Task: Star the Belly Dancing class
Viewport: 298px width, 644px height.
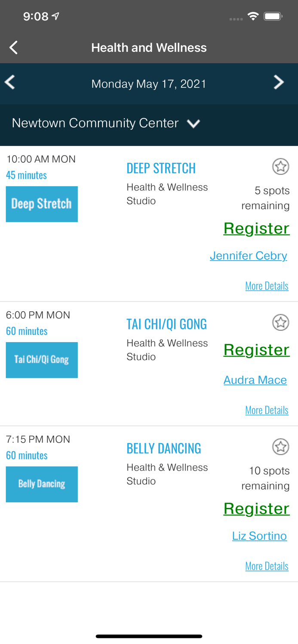Action: [280, 447]
